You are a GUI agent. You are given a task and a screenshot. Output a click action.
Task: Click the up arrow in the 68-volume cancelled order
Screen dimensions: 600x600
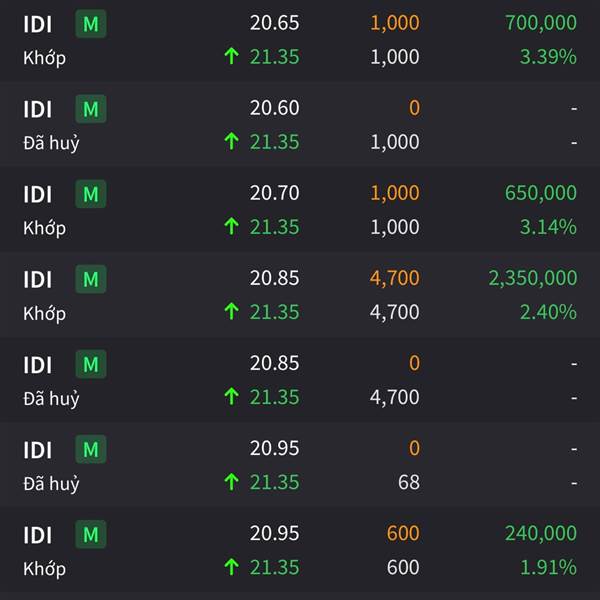pyautogui.click(x=232, y=482)
